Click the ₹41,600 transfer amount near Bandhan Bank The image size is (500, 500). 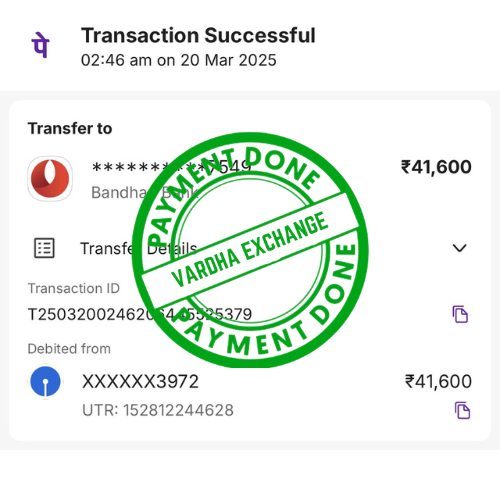pyautogui.click(x=436, y=167)
